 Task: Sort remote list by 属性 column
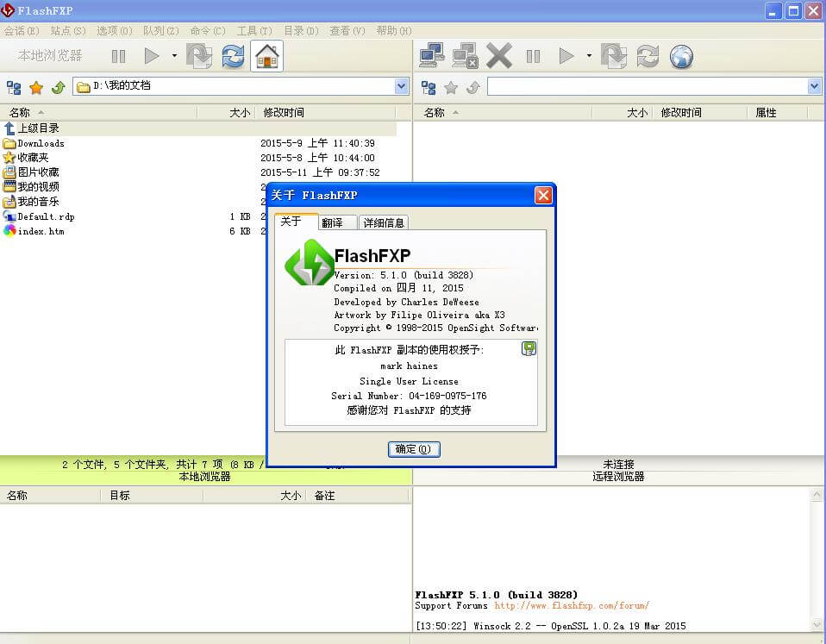777,113
